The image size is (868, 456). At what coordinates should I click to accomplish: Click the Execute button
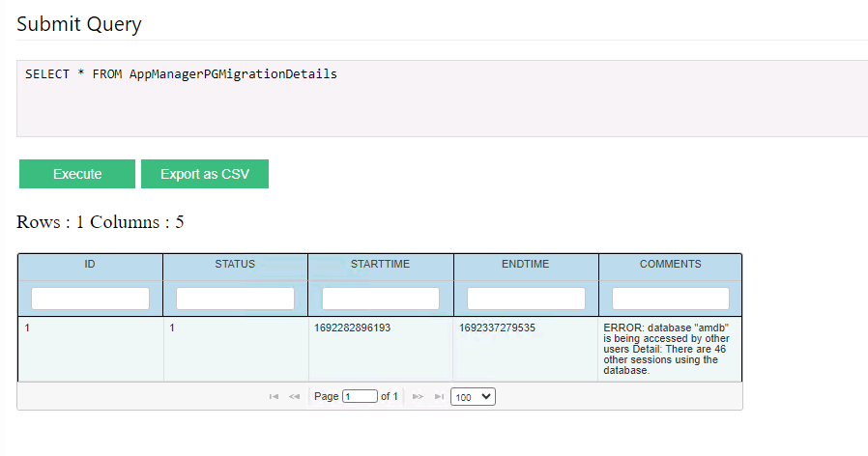click(x=77, y=174)
